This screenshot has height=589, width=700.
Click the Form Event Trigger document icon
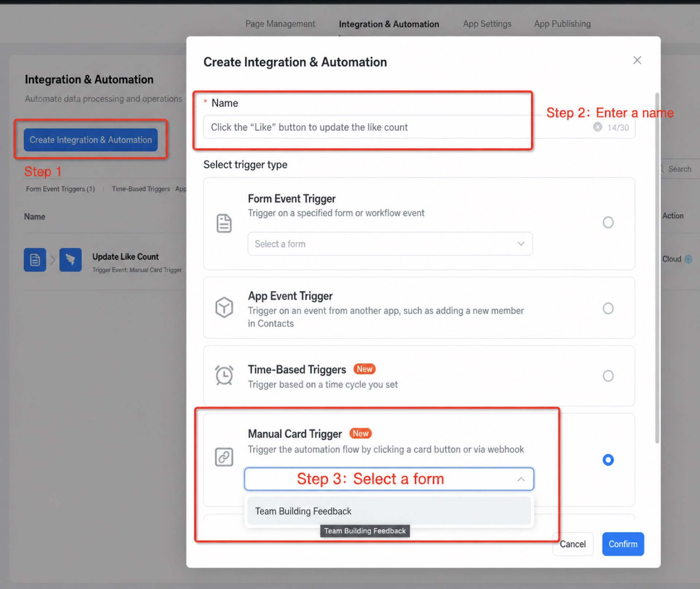point(224,223)
